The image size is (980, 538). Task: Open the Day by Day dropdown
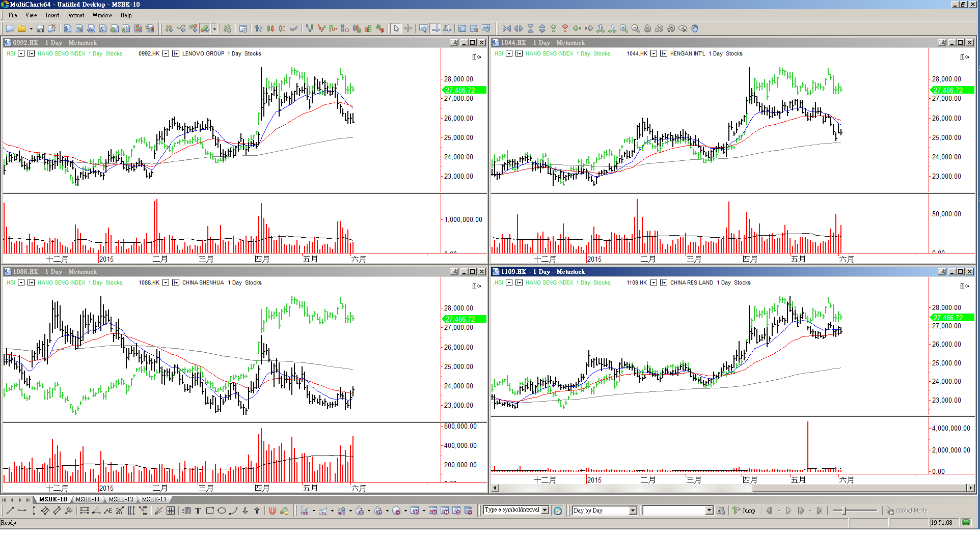pos(633,511)
